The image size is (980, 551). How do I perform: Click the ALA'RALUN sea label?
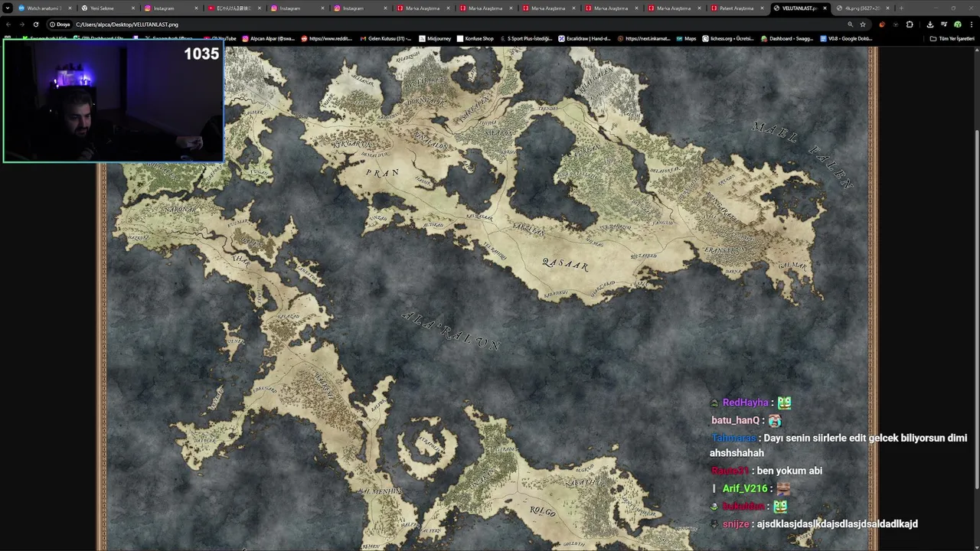click(452, 331)
